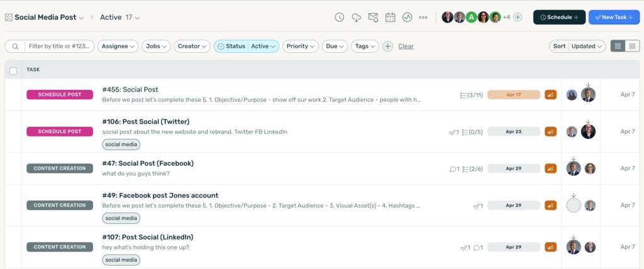Switch to the column board view toggle
The height and width of the screenshot is (269, 644).
632,46
